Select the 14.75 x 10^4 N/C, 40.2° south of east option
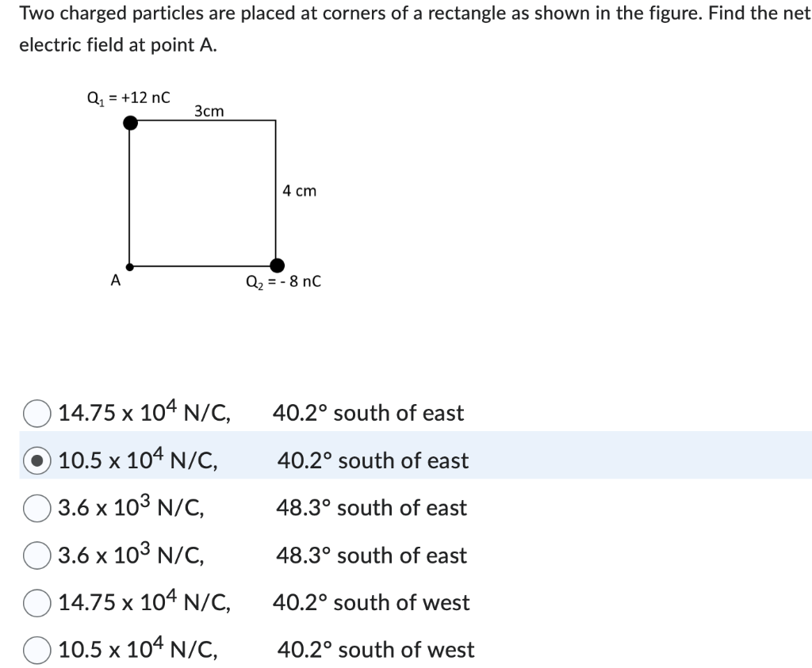The image size is (812, 668). [x=36, y=411]
